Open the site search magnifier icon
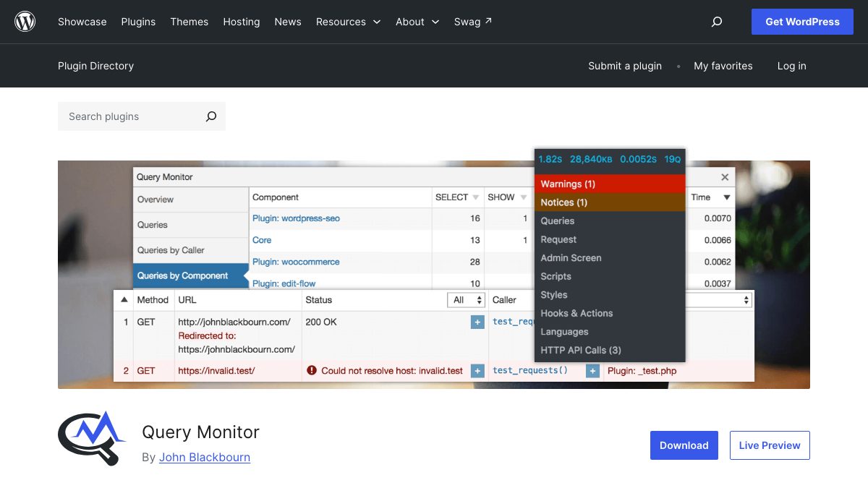Image resolution: width=868 pixels, height=488 pixels. point(717,22)
